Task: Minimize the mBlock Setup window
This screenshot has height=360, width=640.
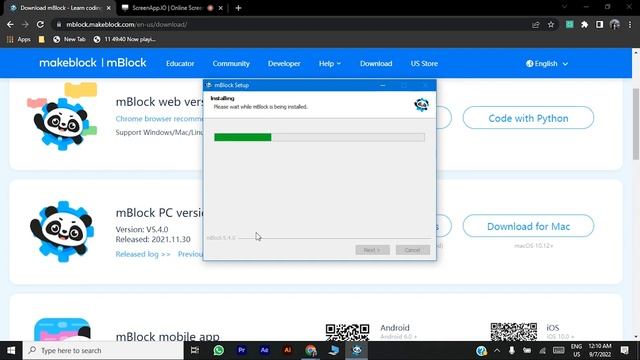Action: pos(382,85)
